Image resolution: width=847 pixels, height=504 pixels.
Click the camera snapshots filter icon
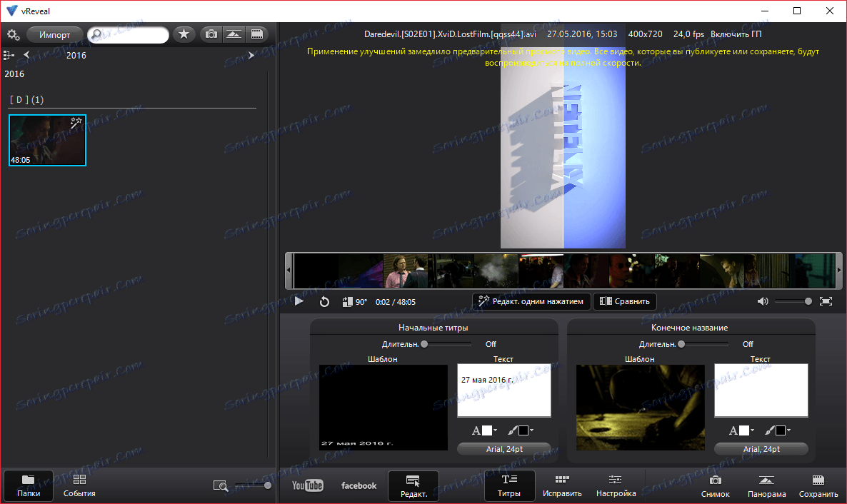pos(211,34)
